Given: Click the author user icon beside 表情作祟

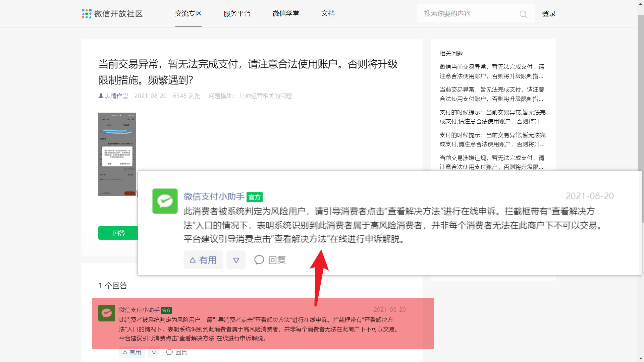Looking at the screenshot, I should (x=101, y=96).
